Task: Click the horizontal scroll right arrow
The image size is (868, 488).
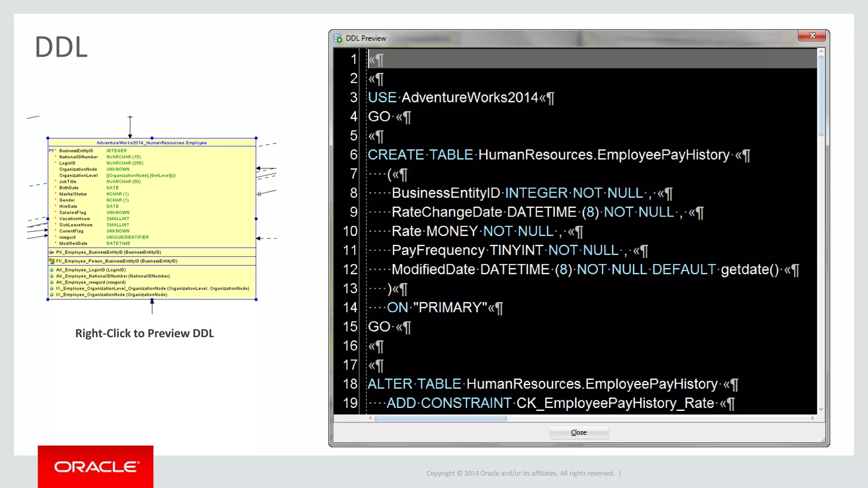Action: click(x=812, y=418)
